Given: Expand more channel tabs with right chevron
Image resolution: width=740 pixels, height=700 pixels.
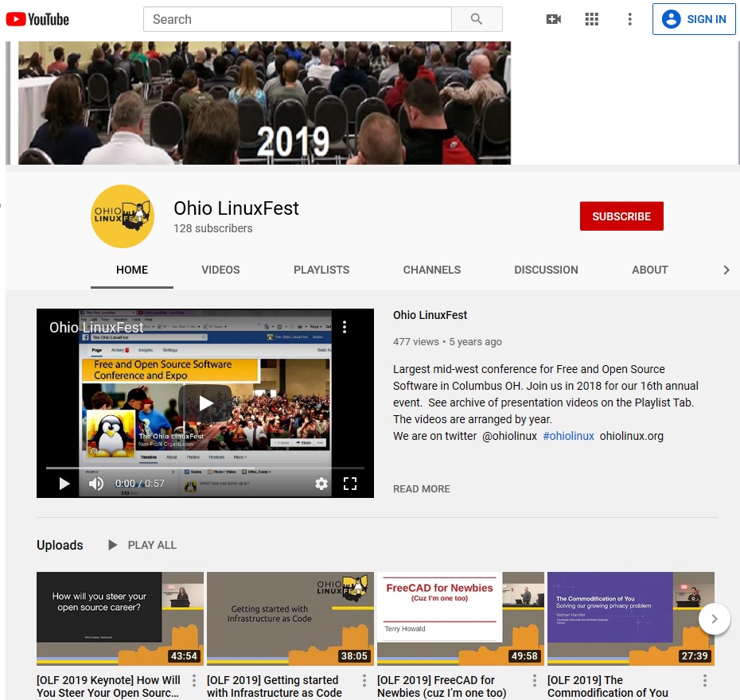Looking at the screenshot, I should click(726, 270).
